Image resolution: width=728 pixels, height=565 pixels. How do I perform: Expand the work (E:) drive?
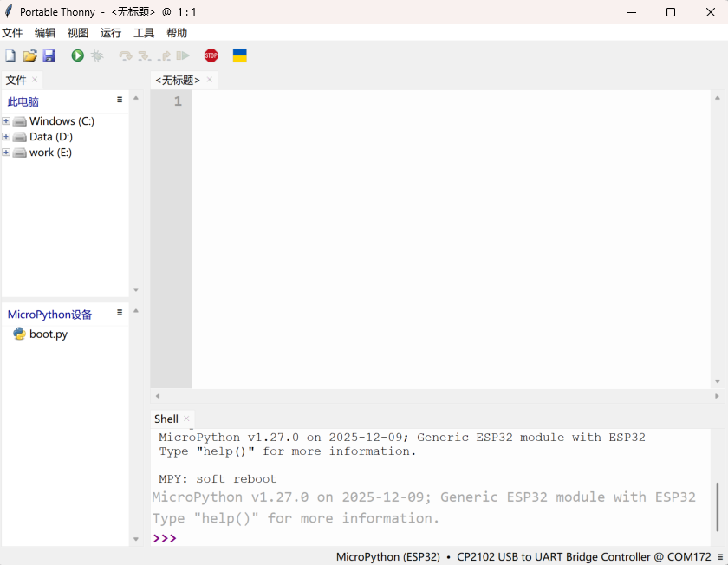pos(6,153)
